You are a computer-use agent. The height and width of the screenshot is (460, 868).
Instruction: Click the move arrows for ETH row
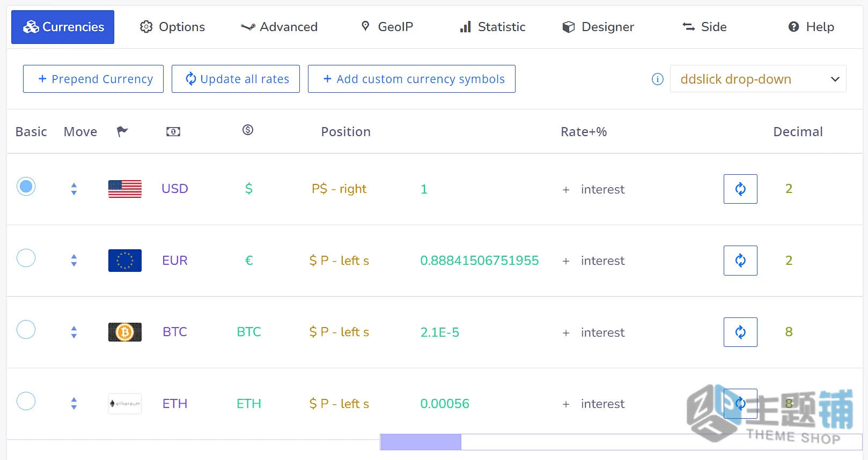74,403
